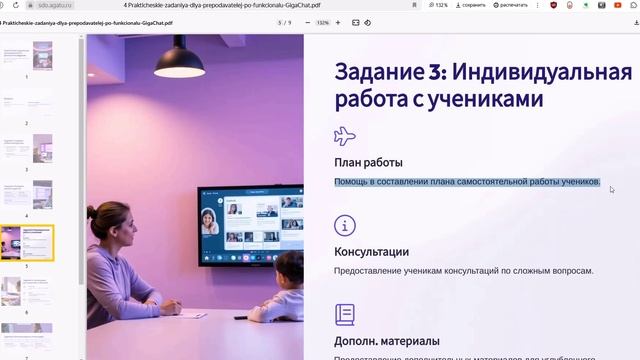Click the Консультации subheading
This screenshot has height=360, width=640.
click(x=371, y=252)
